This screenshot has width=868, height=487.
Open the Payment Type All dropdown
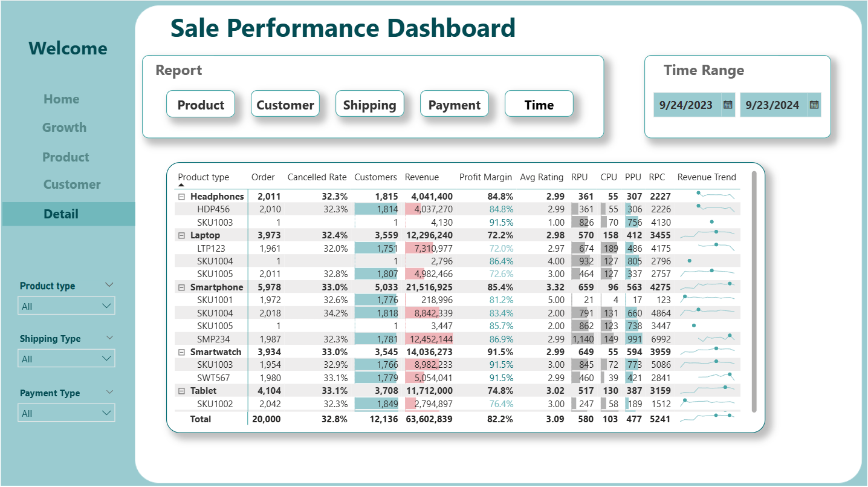click(66, 413)
